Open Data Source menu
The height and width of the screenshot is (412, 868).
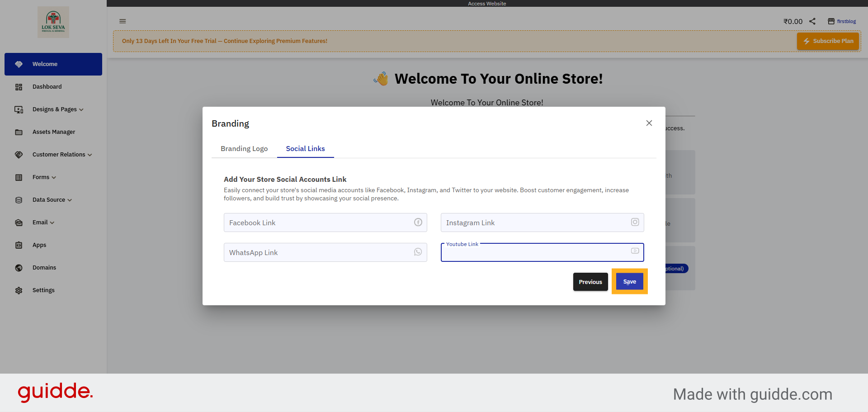click(x=53, y=200)
